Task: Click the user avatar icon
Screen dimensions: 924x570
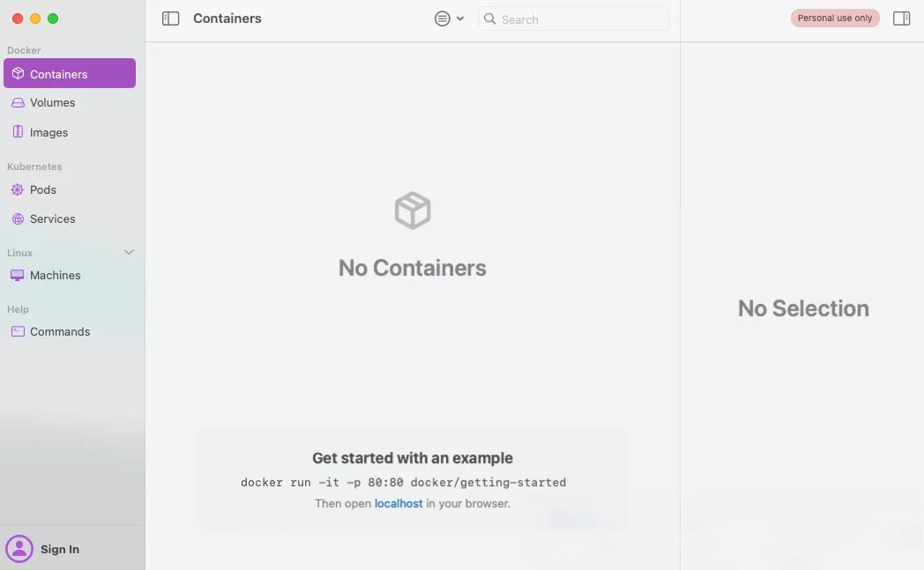Action: point(19,549)
